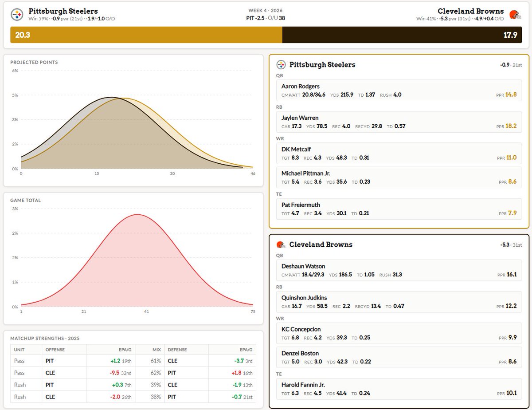Viewport: 532px width, 410px height.
Task: Click the Pat Freiermuth player name
Action: click(x=301, y=205)
